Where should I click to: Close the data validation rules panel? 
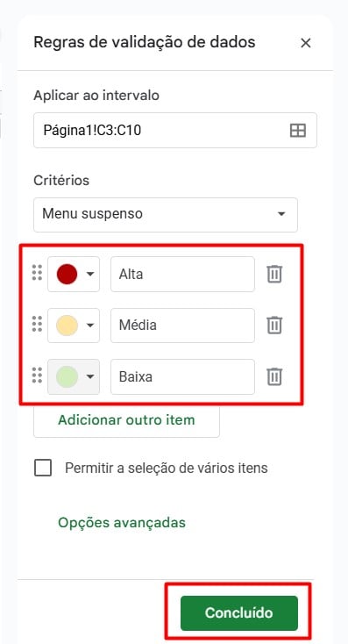coord(305,43)
